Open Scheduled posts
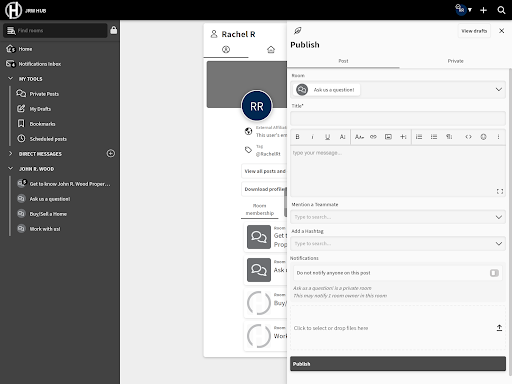The height and width of the screenshot is (384, 512). [48, 139]
